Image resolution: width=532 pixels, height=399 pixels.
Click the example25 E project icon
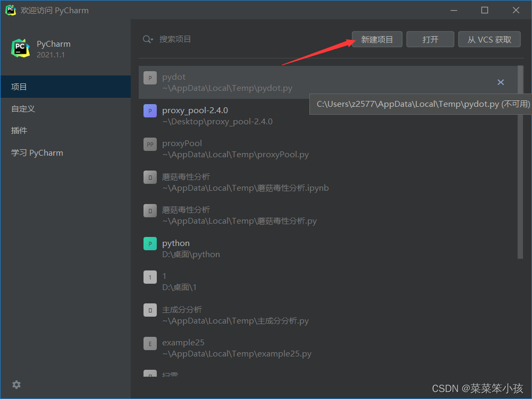pos(150,344)
